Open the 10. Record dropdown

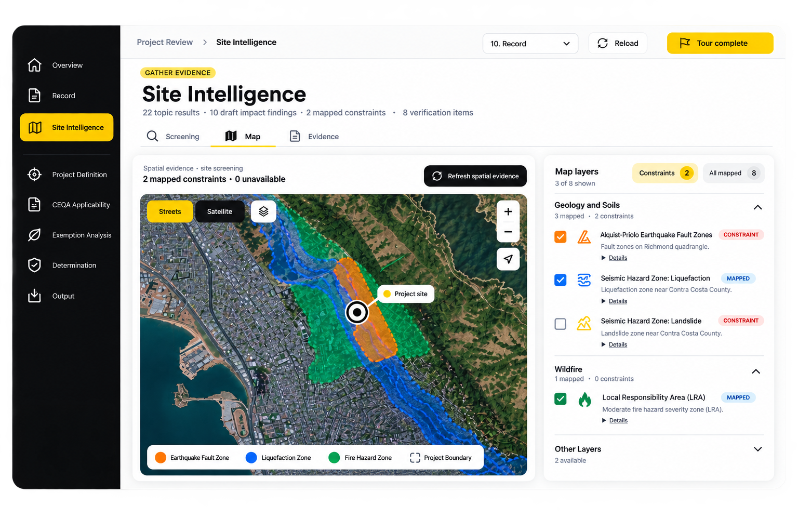tap(530, 44)
